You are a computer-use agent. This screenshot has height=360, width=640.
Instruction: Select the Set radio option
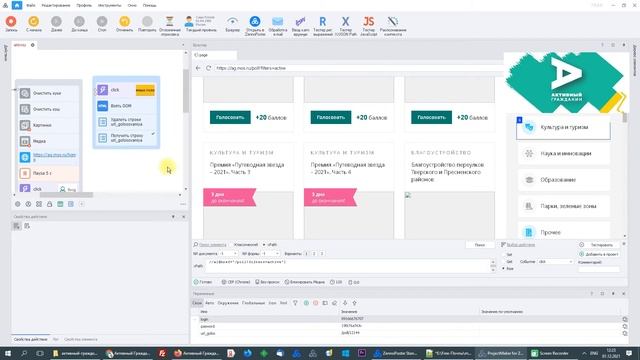click(504, 254)
